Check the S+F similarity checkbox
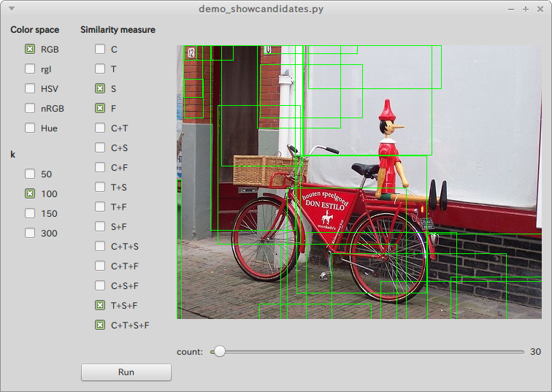 point(100,226)
